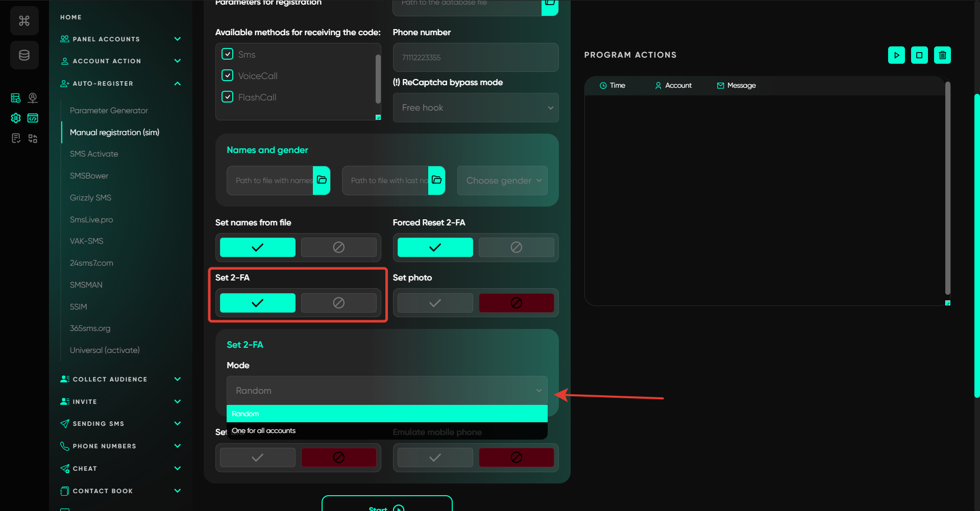
Task: Click the play icon in Program Actions
Action: click(x=896, y=55)
